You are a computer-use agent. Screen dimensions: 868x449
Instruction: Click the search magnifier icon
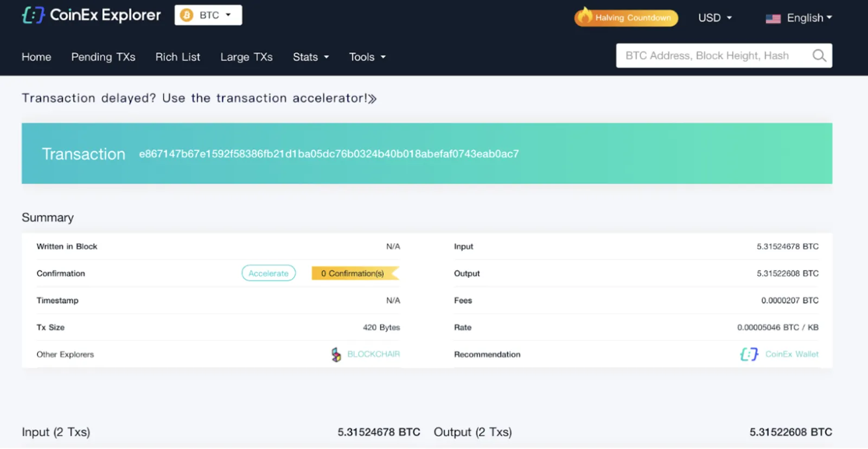coord(819,55)
